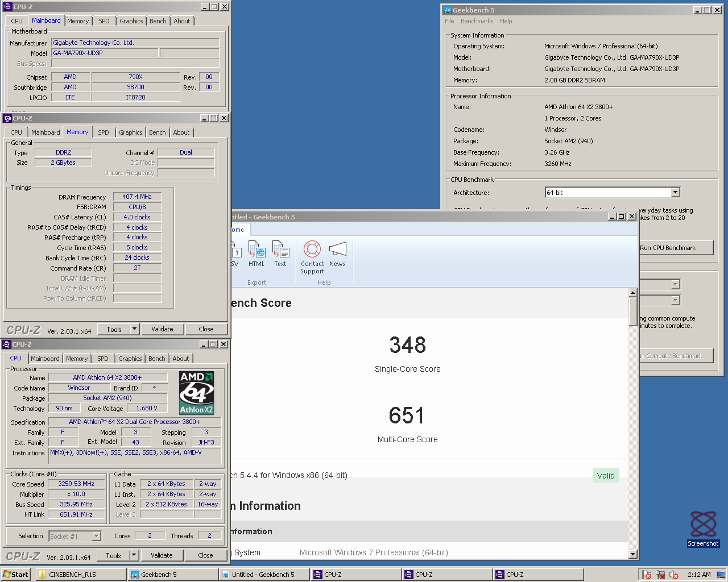Select SPD tab in top CPU-Z window
This screenshot has height=582, width=728.
(x=104, y=21)
